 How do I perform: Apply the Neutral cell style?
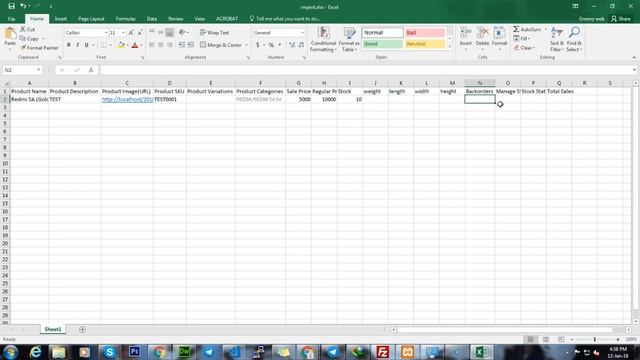(x=424, y=44)
